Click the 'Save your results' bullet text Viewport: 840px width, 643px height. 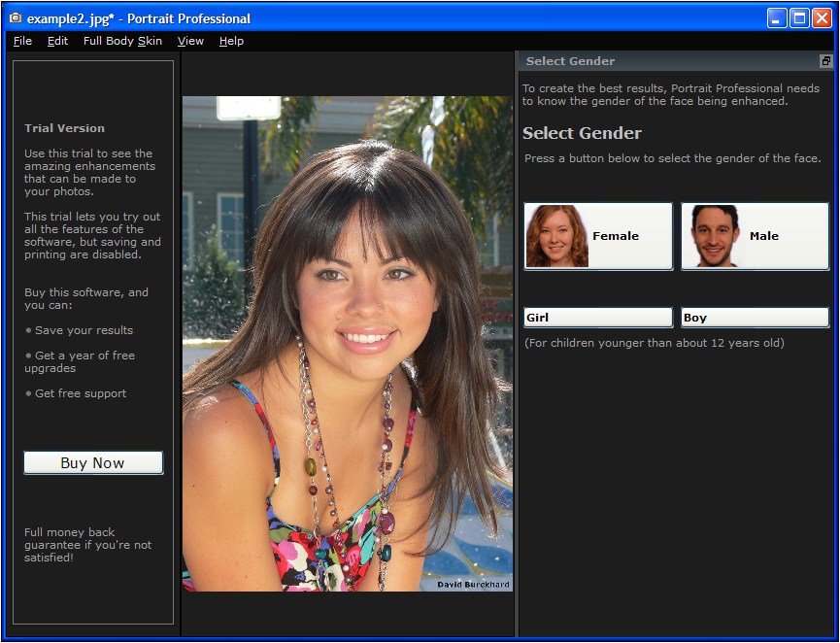pyautogui.click(x=84, y=330)
